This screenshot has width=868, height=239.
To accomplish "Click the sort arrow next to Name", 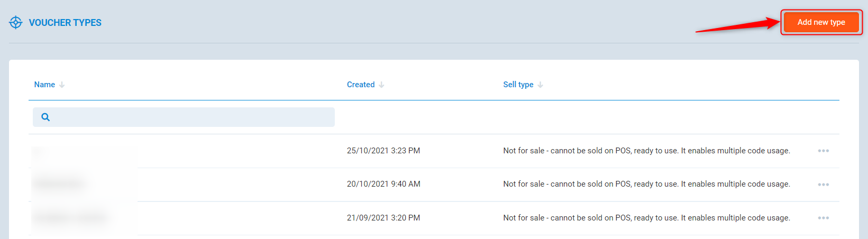I will tap(62, 85).
